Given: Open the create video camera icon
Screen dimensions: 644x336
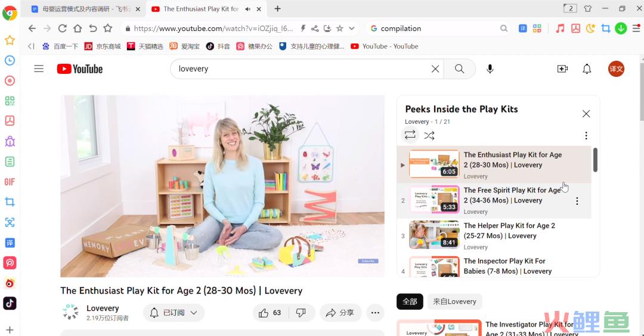Looking at the screenshot, I should (562, 69).
